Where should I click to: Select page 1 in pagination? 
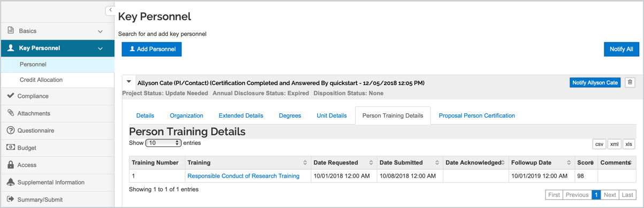click(596, 195)
